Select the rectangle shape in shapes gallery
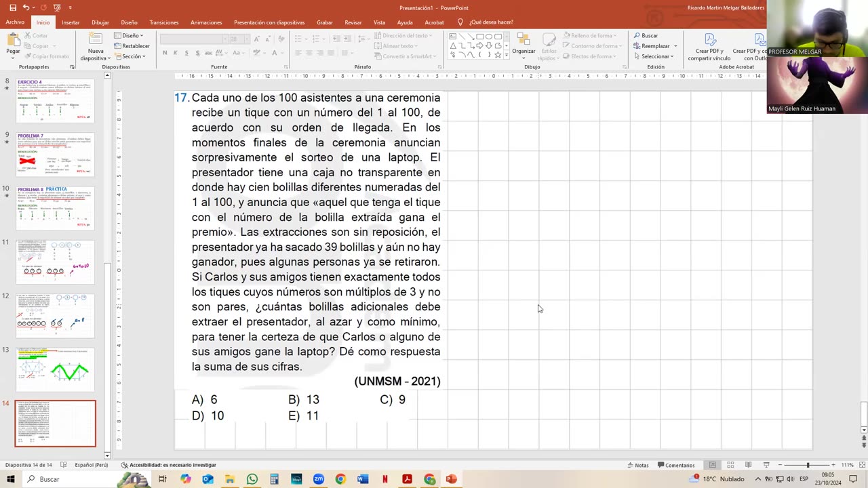This screenshot has height=488, width=868. click(479, 37)
